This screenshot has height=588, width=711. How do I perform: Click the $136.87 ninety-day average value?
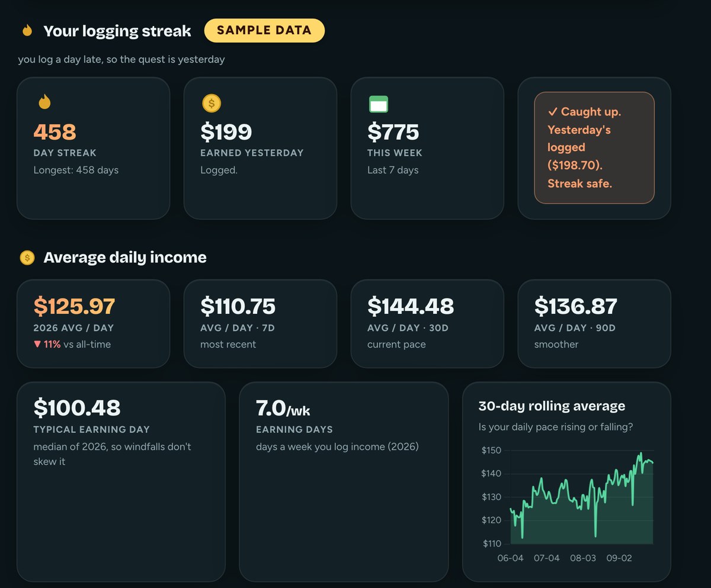pyautogui.click(x=576, y=306)
